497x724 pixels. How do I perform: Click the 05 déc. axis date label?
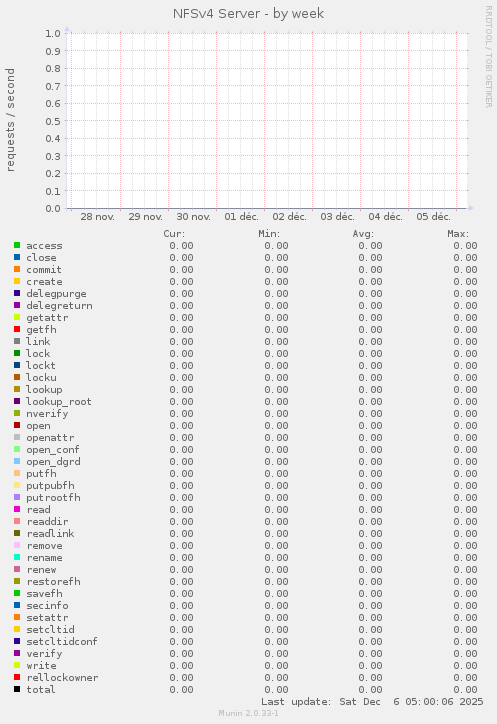pyautogui.click(x=433, y=217)
